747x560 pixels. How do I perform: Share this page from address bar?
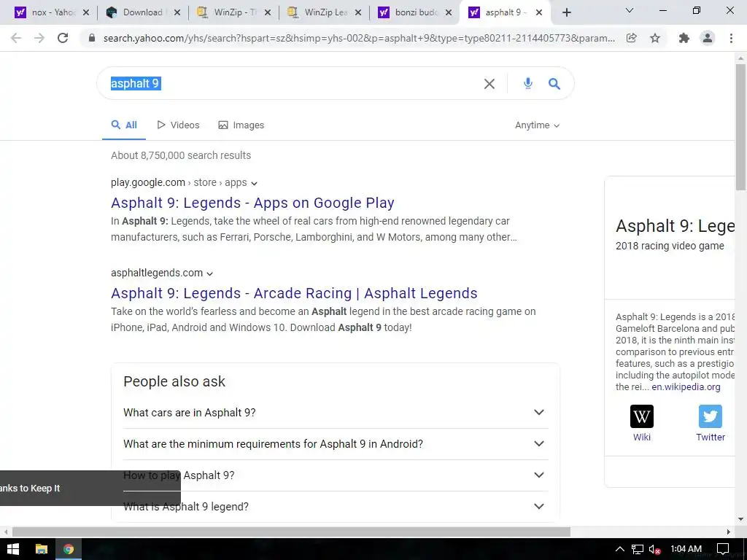(x=632, y=38)
